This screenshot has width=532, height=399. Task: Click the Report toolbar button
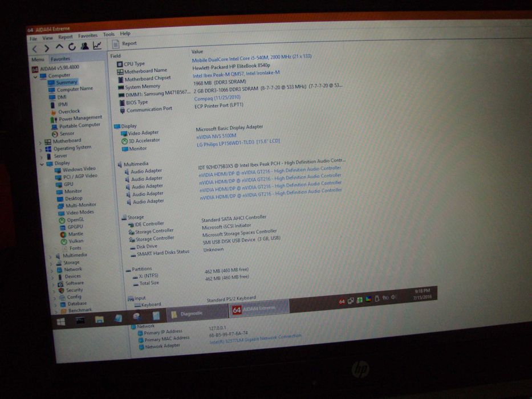pos(124,44)
